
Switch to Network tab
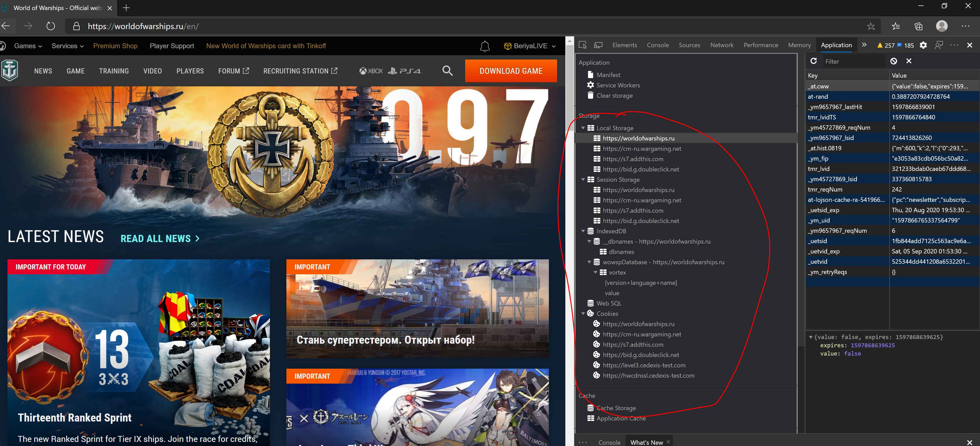(x=721, y=45)
